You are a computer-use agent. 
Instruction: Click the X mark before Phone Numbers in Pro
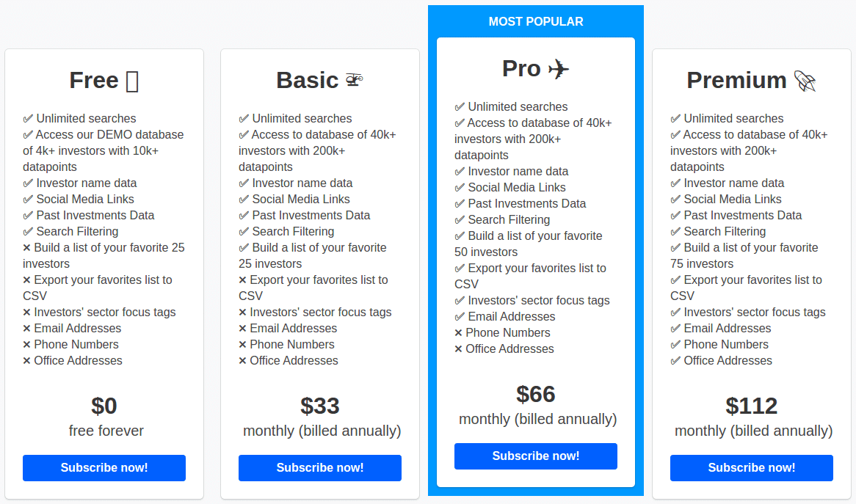click(x=458, y=333)
